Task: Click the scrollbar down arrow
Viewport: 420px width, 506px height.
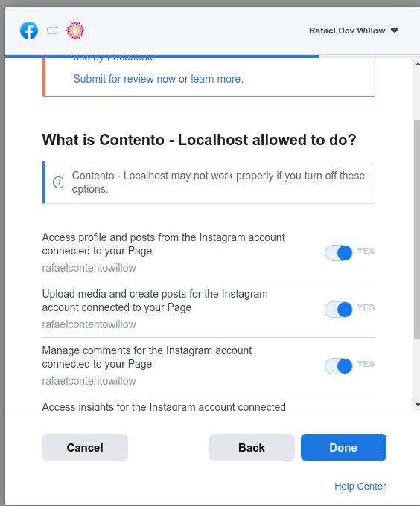Action: [417, 405]
